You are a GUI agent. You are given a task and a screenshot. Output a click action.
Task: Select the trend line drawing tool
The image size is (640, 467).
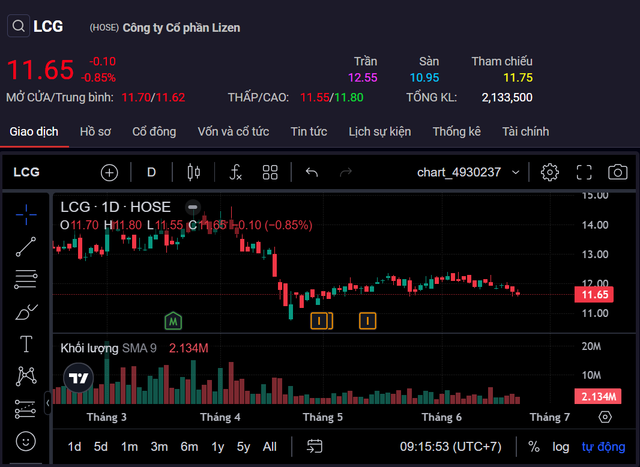pyautogui.click(x=26, y=246)
